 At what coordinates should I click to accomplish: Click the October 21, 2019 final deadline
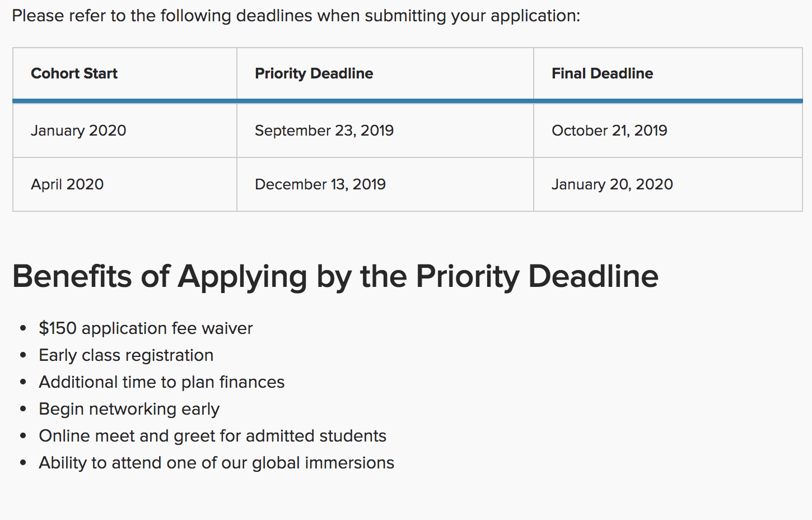(x=609, y=131)
